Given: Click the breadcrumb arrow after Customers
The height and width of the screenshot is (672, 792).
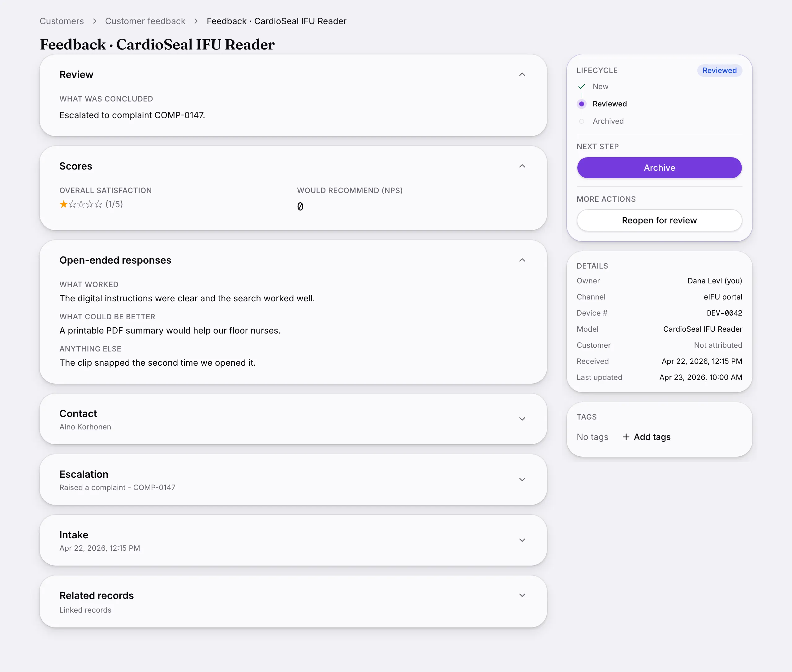Looking at the screenshot, I should point(94,21).
